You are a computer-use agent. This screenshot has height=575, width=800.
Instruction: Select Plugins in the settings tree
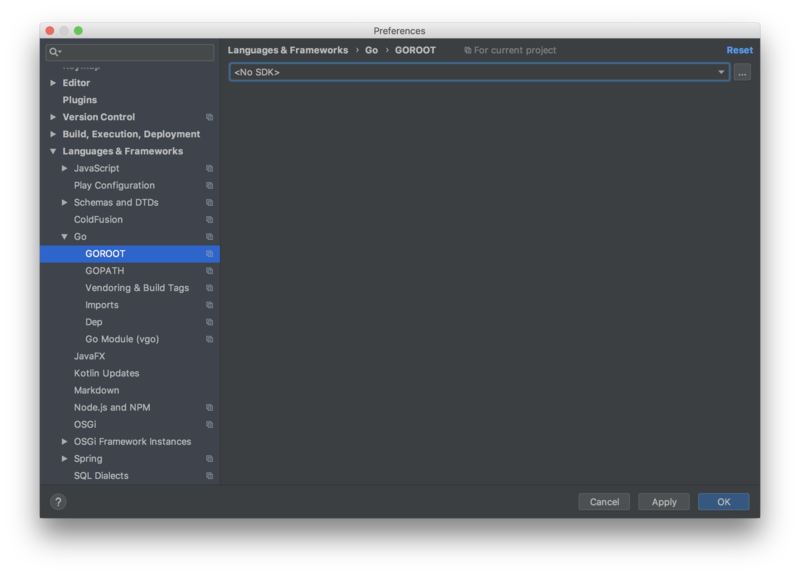80,100
